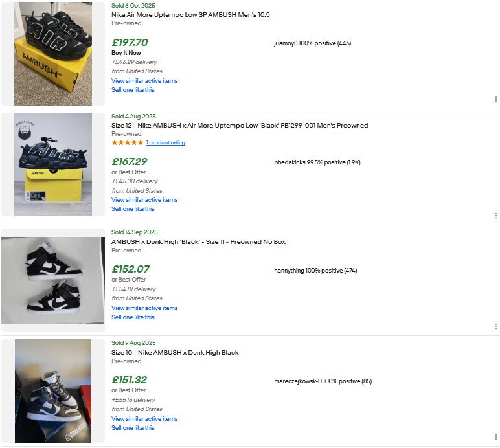Image resolution: width=500 pixels, height=448 pixels.
Task: Click 'Sell one like this' under the £167.29 listing
Action: pos(133,209)
